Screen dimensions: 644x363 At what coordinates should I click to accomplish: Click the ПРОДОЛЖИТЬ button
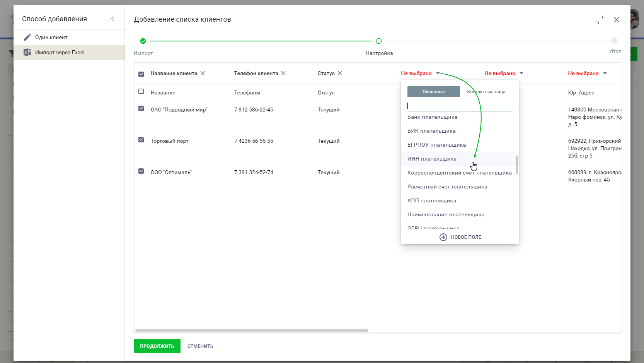[157, 346]
